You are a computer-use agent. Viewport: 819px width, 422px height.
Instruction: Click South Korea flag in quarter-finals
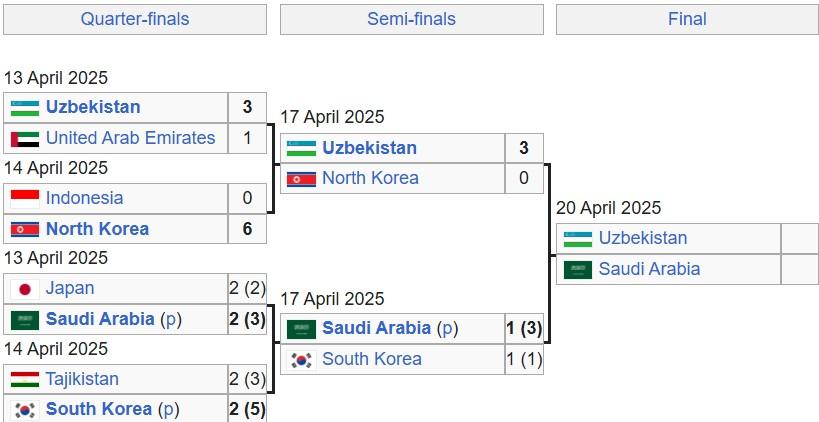tap(25, 409)
